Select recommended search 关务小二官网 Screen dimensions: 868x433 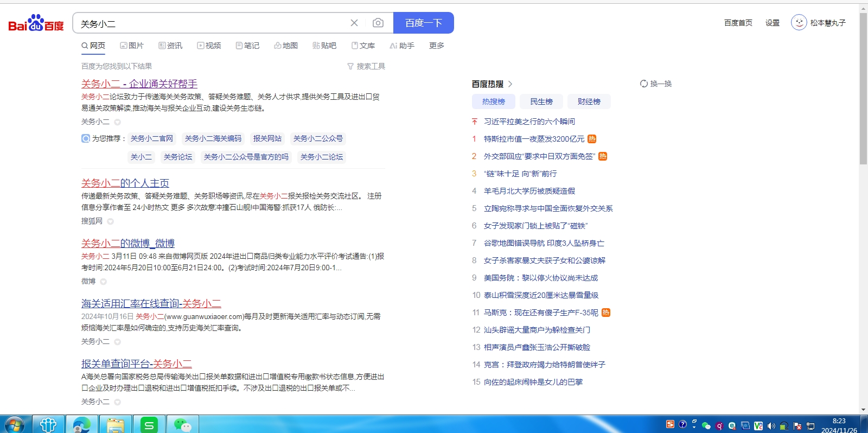pos(152,138)
